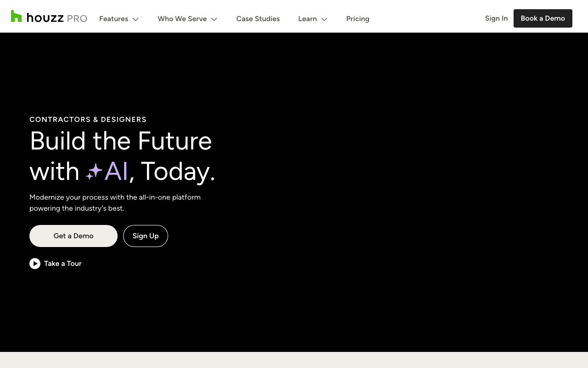Open the Learn menu item
Screen dimensions: 588x368
307,19
